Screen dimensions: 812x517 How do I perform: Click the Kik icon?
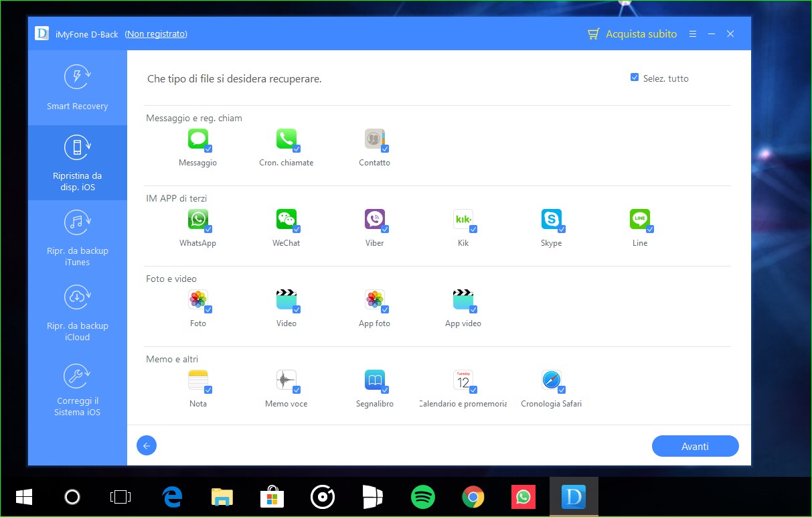click(x=463, y=220)
